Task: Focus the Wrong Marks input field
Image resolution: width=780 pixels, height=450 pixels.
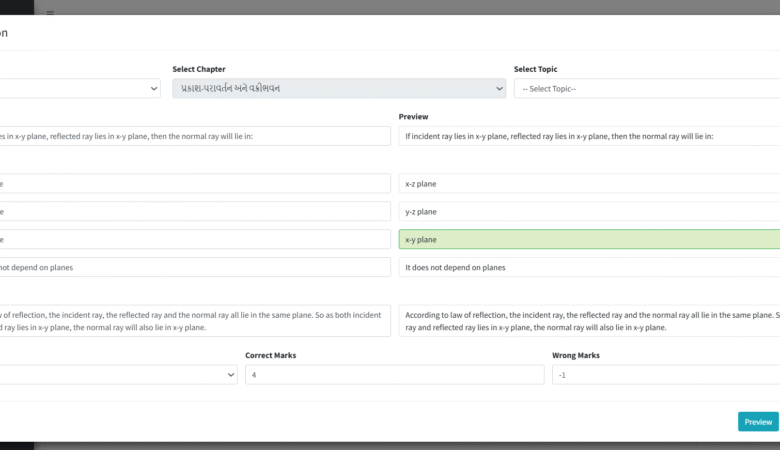Action: pyautogui.click(x=665, y=374)
